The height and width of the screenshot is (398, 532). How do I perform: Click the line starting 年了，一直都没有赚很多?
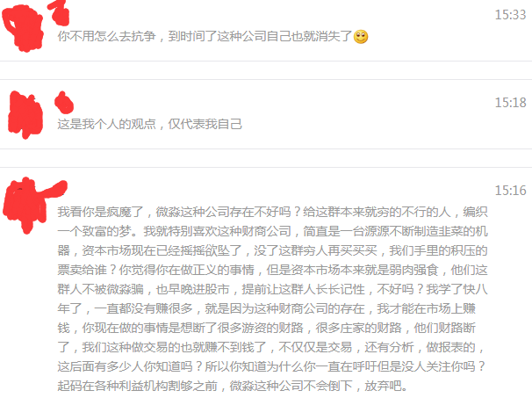click(267, 308)
